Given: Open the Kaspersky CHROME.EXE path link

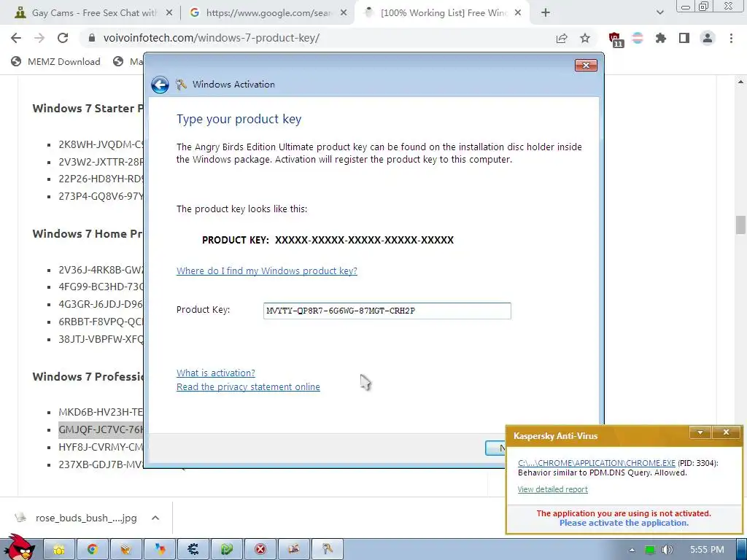Looking at the screenshot, I should pos(597,463).
